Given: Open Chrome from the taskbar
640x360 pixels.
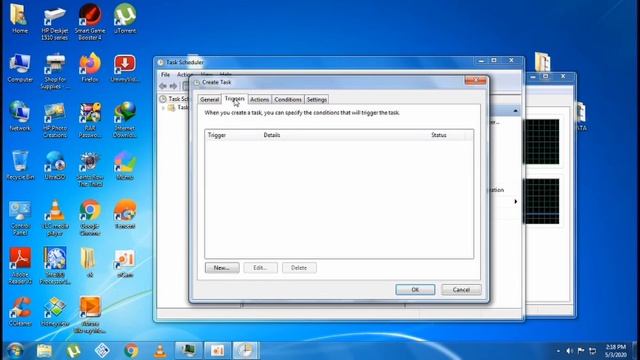Looking at the screenshot, I should tap(131, 351).
